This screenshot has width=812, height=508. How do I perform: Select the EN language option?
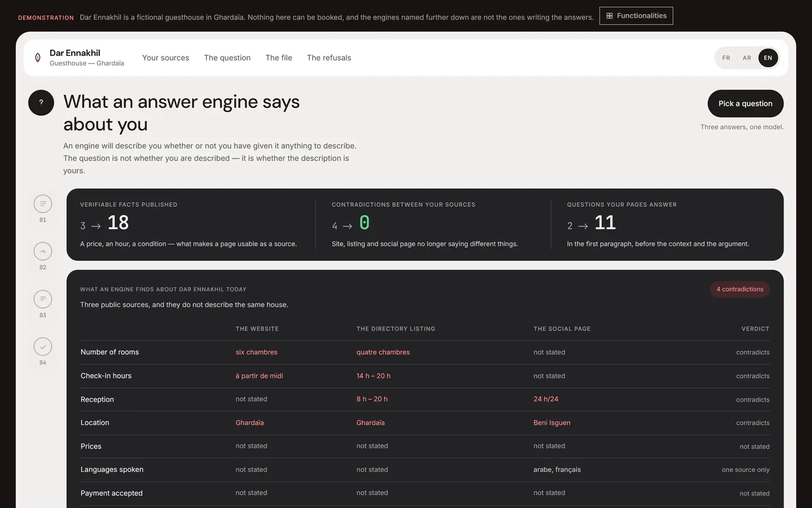768,58
